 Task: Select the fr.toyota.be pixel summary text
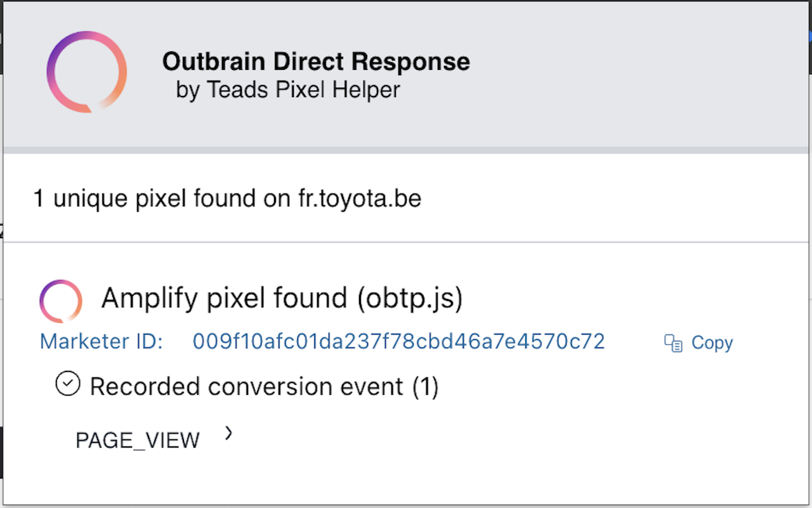(227, 197)
